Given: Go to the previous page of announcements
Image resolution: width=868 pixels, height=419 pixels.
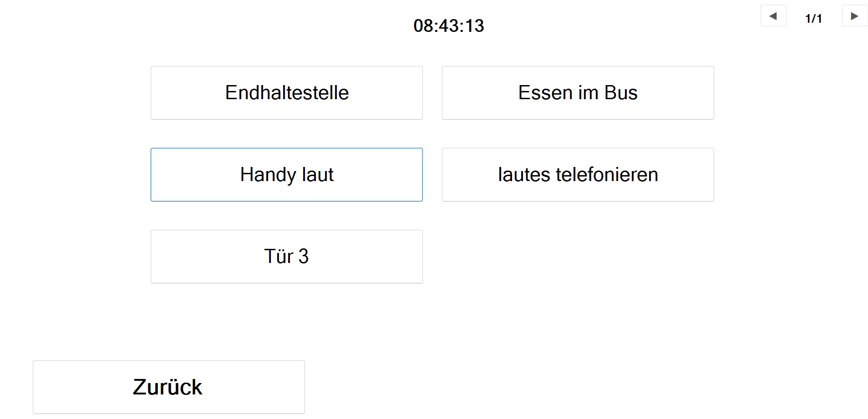Looking at the screenshot, I should [773, 15].
